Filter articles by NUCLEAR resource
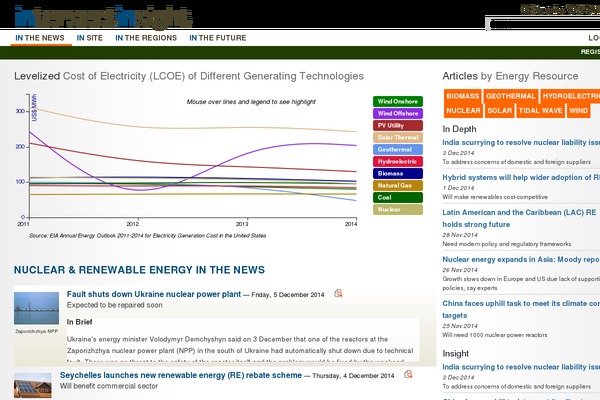 click(463, 111)
